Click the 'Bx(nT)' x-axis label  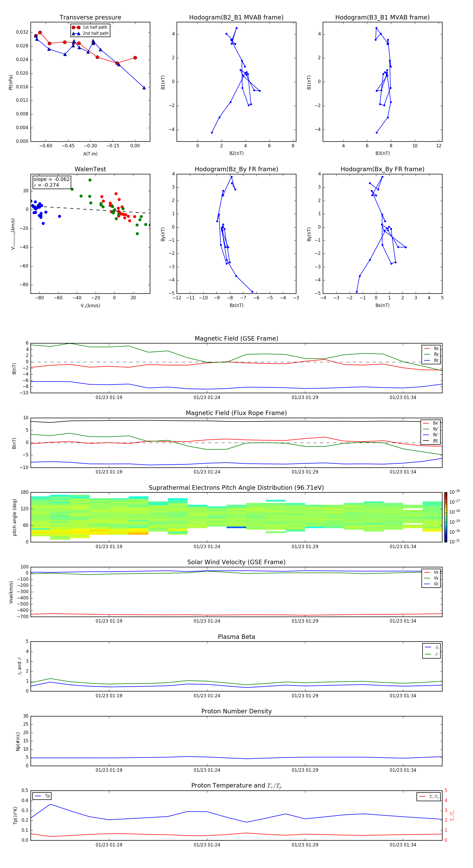pyautogui.click(x=382, y=305)
